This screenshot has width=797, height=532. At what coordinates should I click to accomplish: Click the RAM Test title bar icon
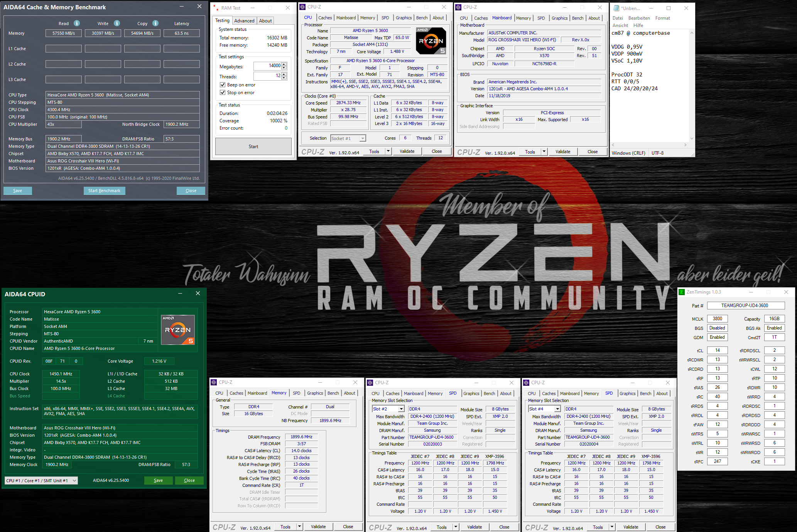[215, 8]
